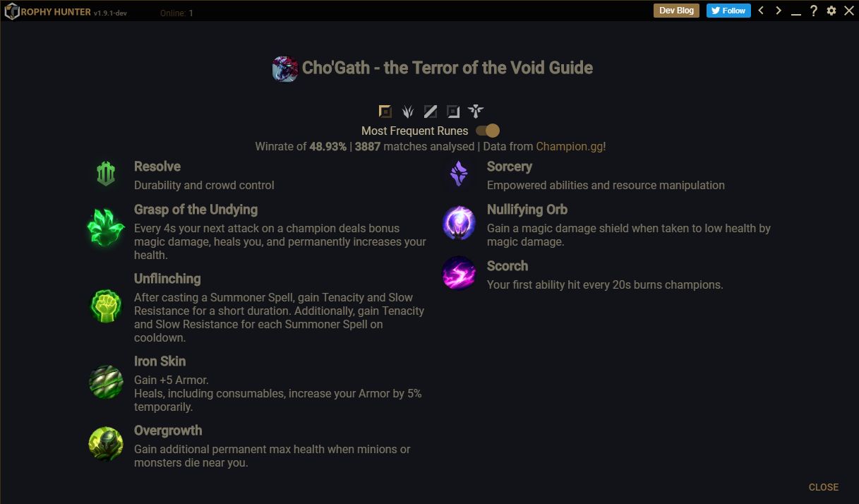Image resolution: width=859 pixels, height=504 pixels.
Task: Click the Iron Skin rune icon
Action: pyautogui.click(x=106, y=382)
